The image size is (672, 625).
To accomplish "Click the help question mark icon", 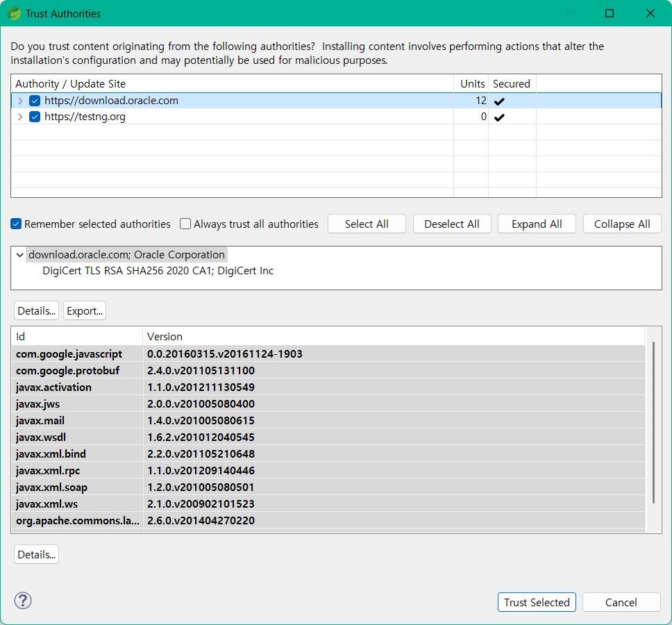I will pos(23,601).
